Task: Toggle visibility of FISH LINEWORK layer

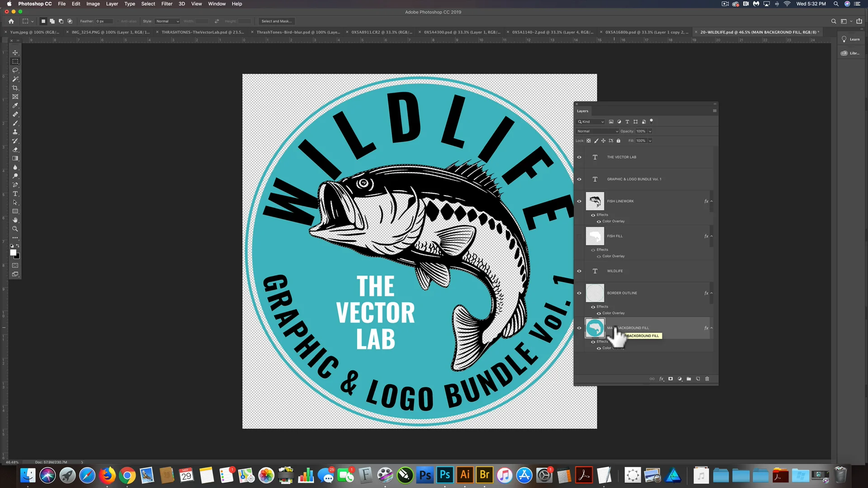Action: [x=579, y=201]
